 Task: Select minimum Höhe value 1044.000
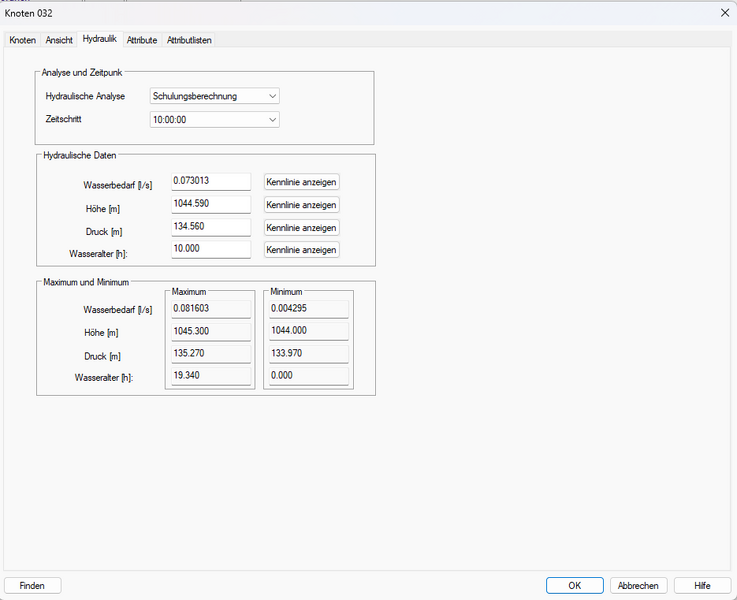309,331
